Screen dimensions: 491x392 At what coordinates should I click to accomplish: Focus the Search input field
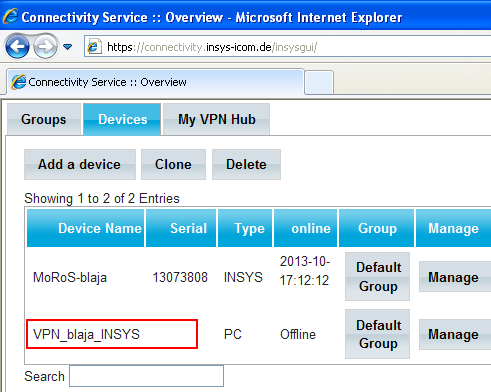click(x=146, y=376)
